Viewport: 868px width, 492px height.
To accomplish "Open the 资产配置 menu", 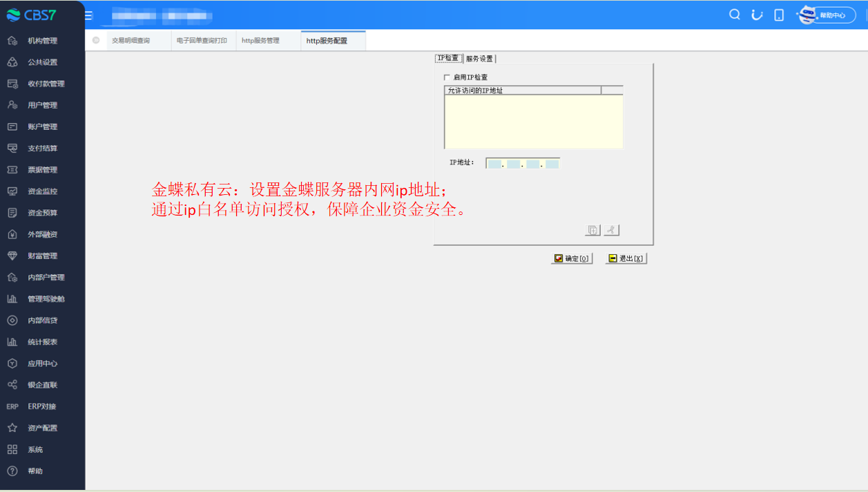I will coord(42,428).
